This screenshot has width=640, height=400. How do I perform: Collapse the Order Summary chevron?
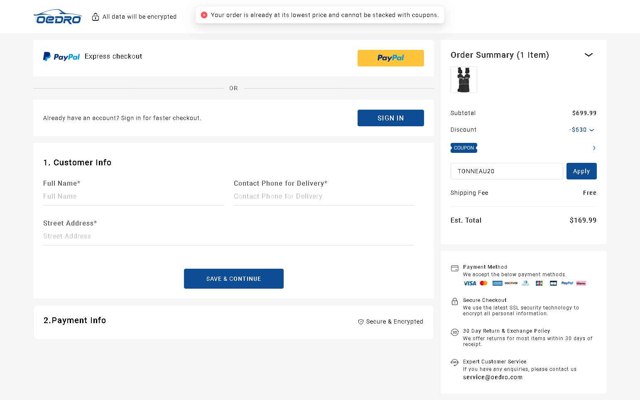[x=589, y=55]
